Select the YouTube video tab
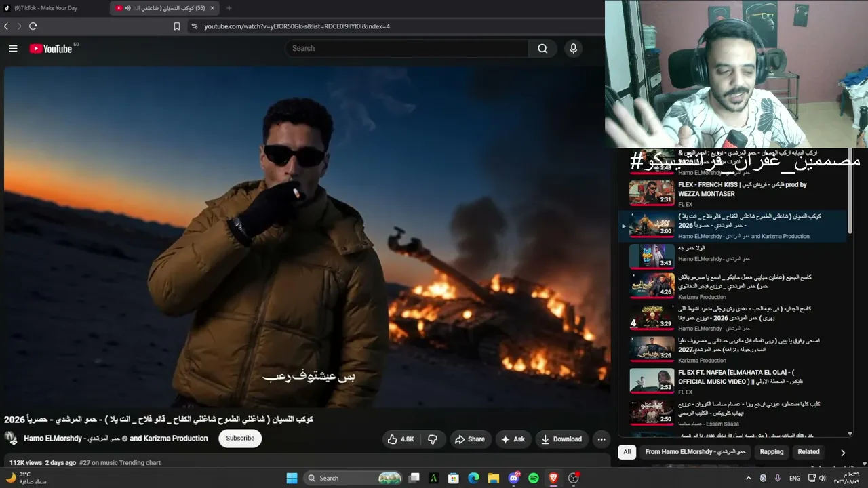Screen dimensions: 868x488 coord(165,8)
